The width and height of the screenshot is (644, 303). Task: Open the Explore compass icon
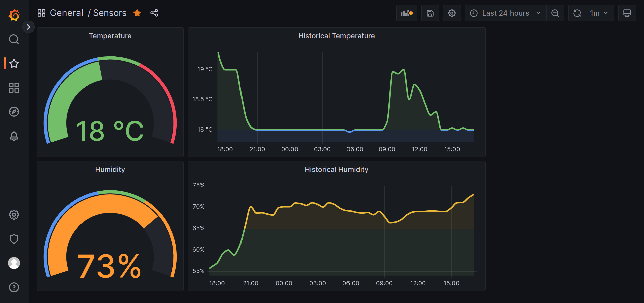pos(14,112)
